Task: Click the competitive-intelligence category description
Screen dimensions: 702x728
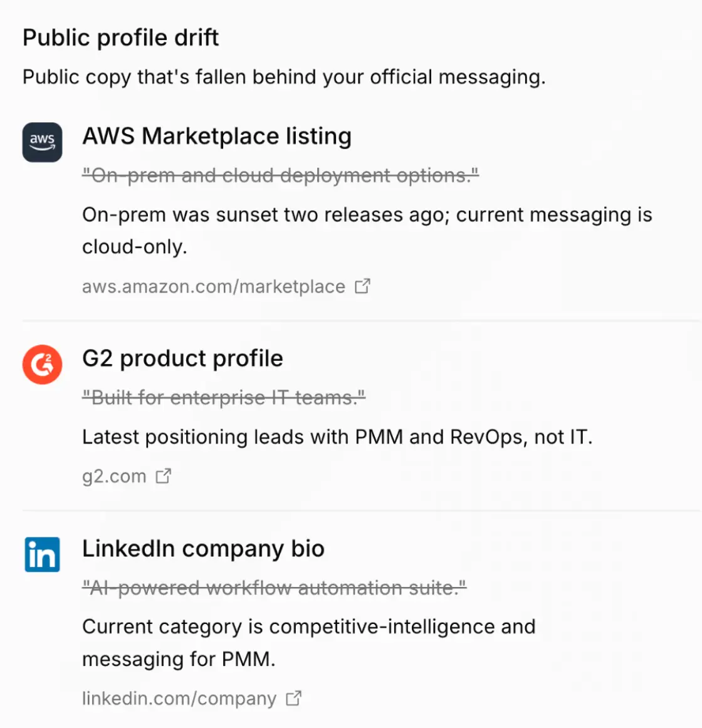Action: click(x=309, y=643)
